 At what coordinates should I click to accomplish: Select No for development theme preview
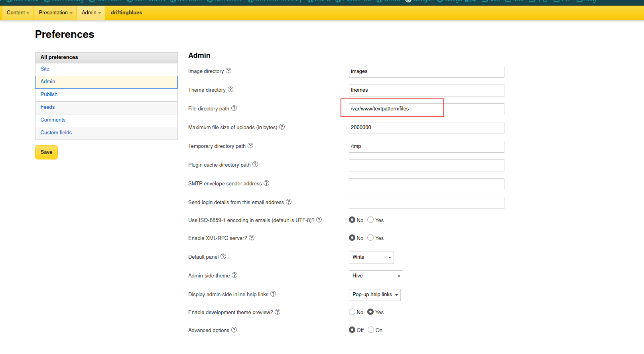click(x=352, y=312)
